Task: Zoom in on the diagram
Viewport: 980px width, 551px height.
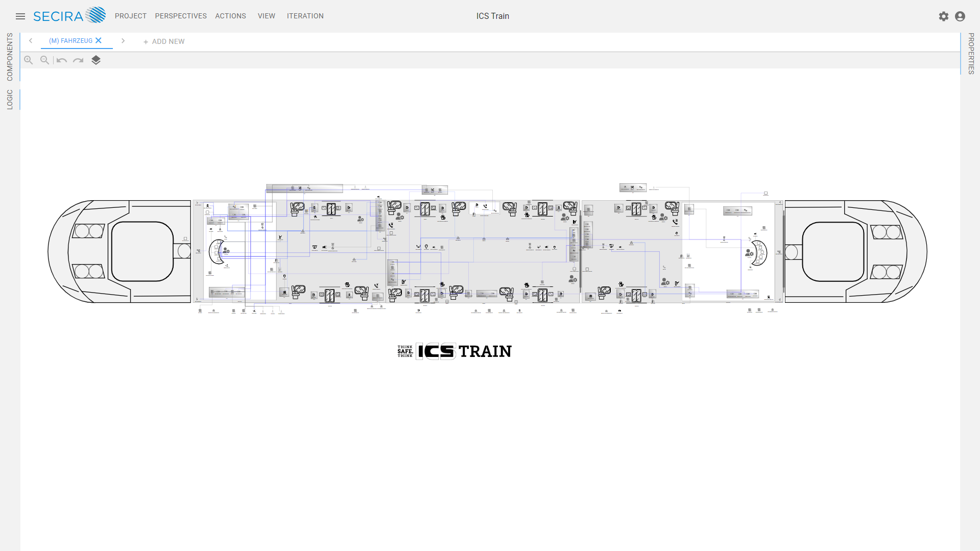Action: [29, 60]
